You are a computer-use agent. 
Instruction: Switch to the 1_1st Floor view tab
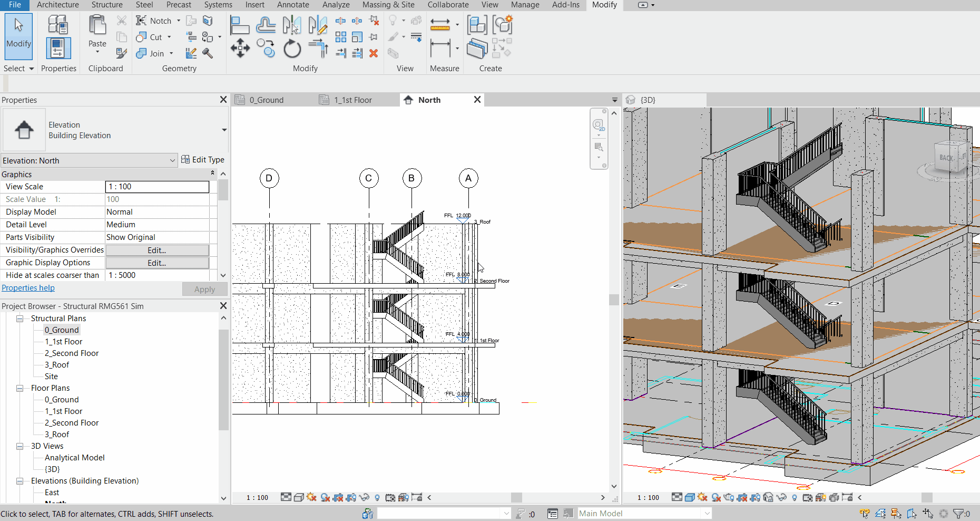353,100
